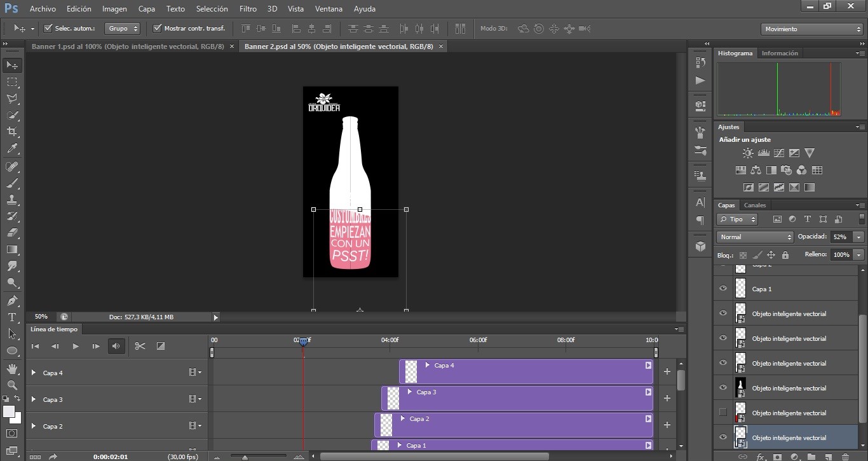Click the timeline playhead marker

pos(304,342)
